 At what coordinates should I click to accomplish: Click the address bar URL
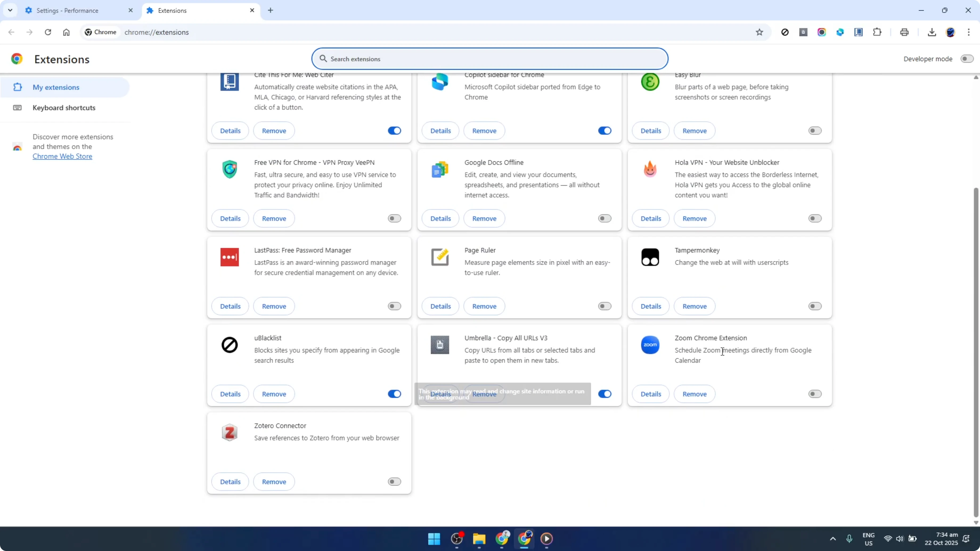click(156, 32)
